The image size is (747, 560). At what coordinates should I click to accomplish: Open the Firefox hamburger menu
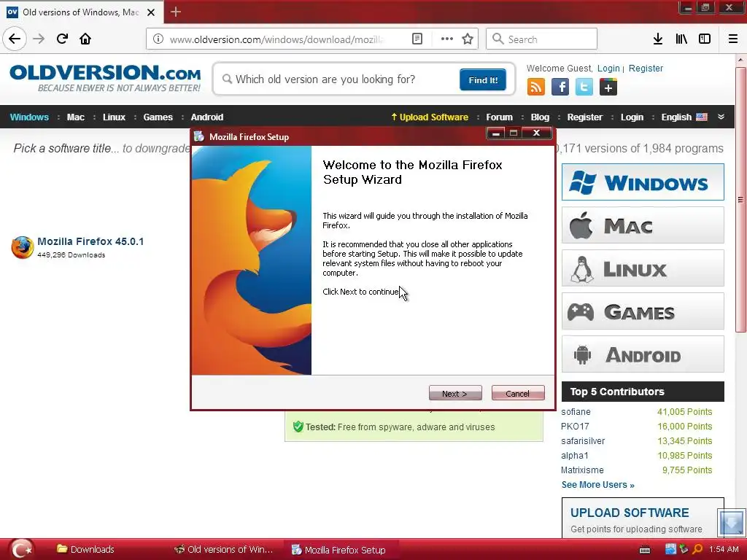click(733, 39)
